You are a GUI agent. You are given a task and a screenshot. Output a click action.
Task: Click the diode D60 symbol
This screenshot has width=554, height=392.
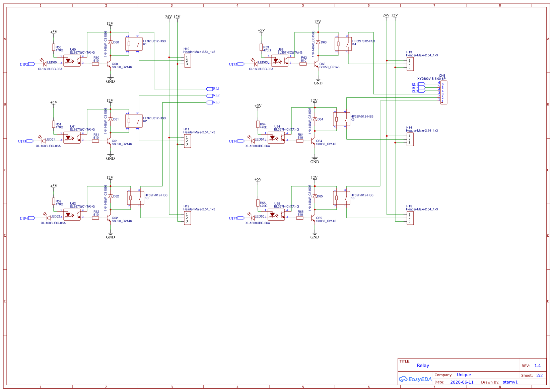click(111, 42)
